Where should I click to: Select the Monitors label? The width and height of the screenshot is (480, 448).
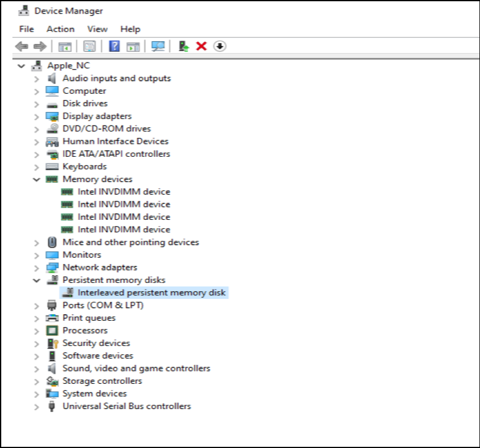pos(82,255)
